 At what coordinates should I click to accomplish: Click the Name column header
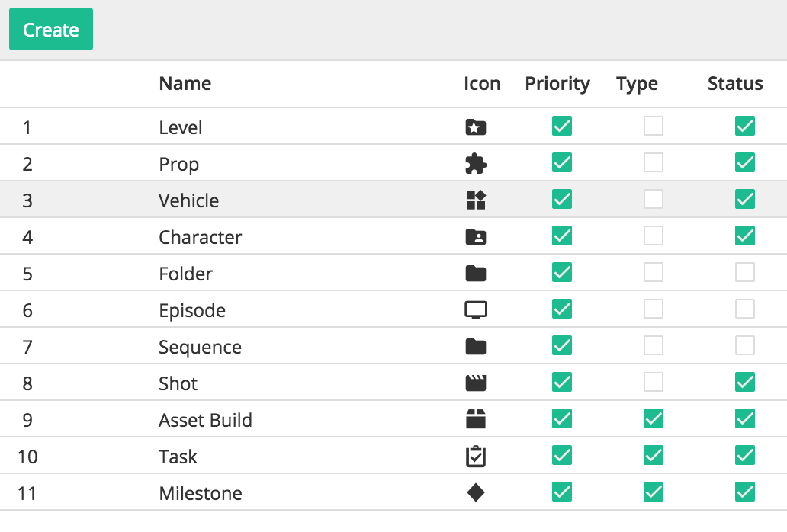(185, 84)
